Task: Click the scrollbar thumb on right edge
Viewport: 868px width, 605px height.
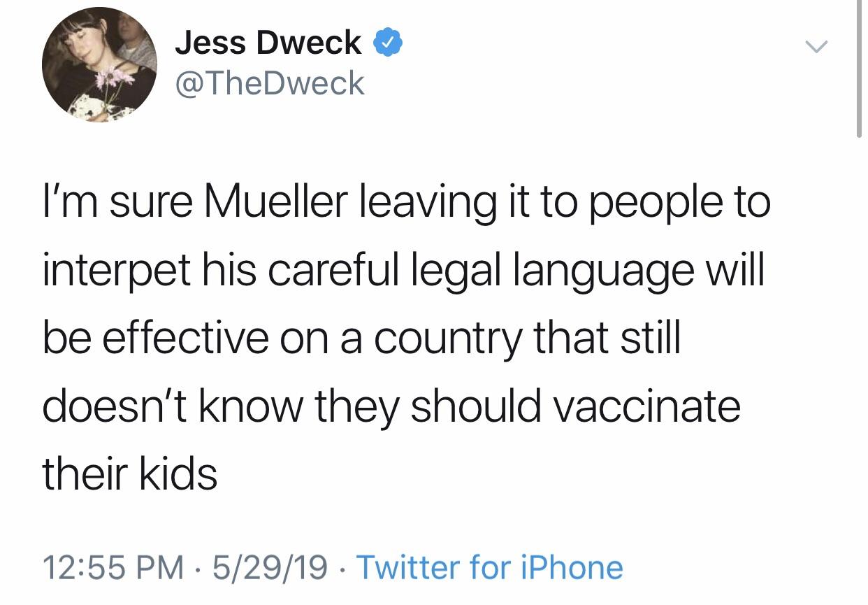Action: tap(859, 70)
